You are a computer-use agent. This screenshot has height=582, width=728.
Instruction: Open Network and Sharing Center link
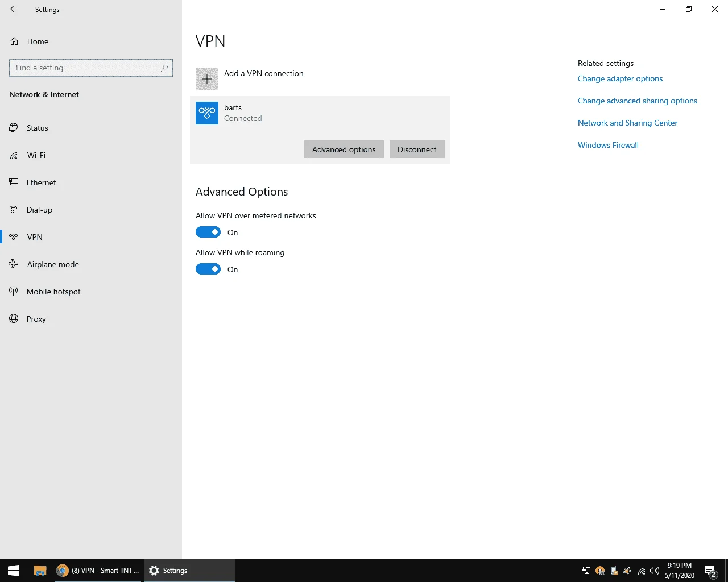[628, 123]
